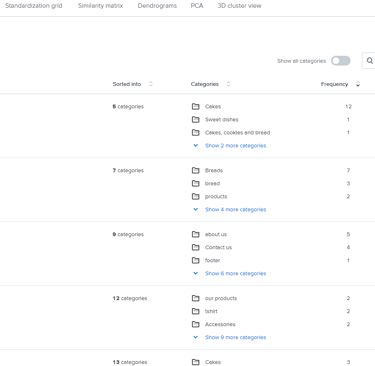
Task: Click the folder icon beside tshirt
Action: 196,311
